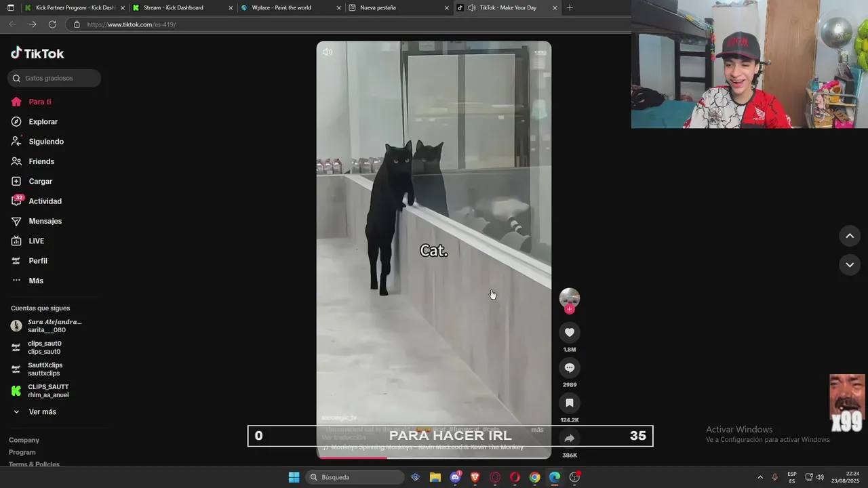The image size is (868, 488).
Task: Mute the TikTok tab via its speaker icon
Action: point(471,7)
